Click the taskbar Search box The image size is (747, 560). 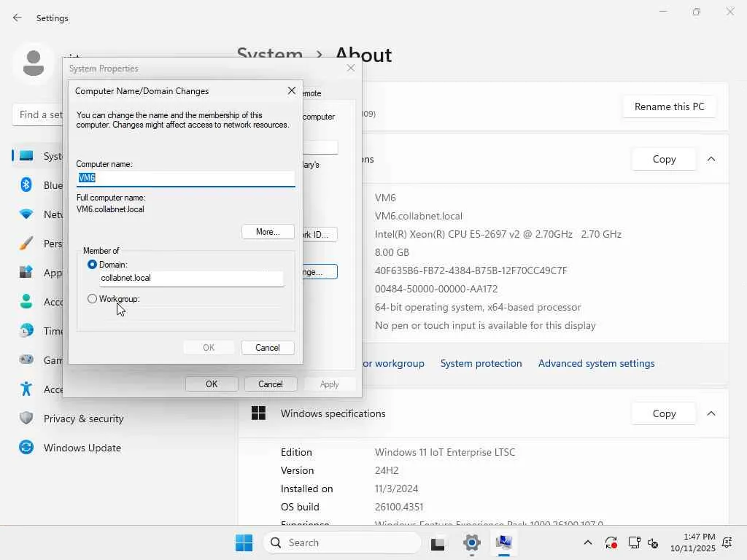(342, 542)
